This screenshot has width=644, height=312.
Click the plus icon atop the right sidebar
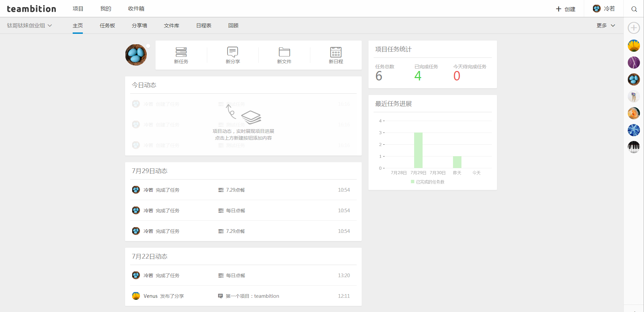[634, 28]
